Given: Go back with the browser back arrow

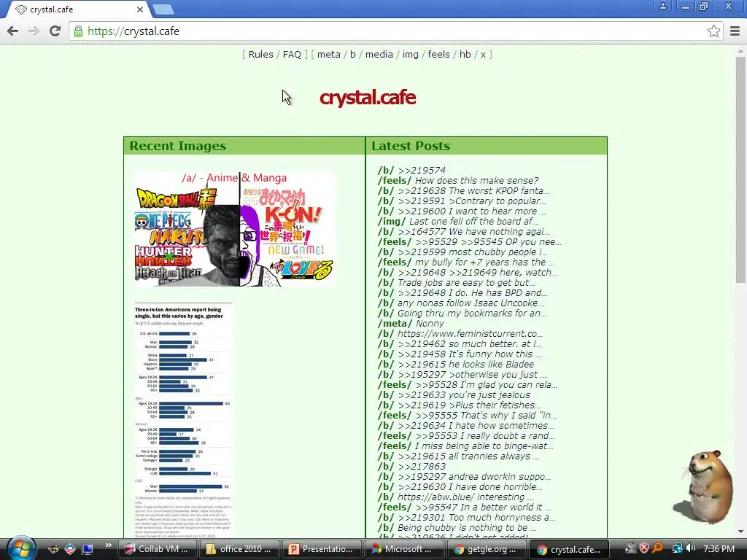Looking at the screenshot, I should (x=13, y=31).
